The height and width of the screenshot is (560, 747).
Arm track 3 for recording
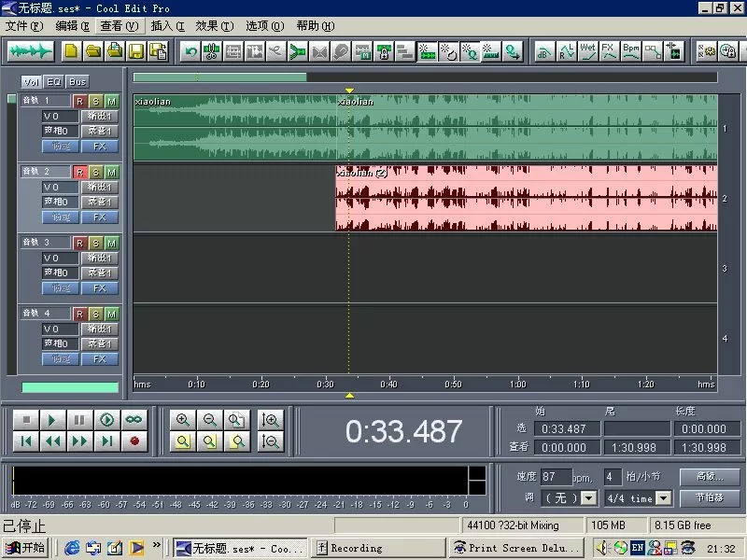click(80, 243)
